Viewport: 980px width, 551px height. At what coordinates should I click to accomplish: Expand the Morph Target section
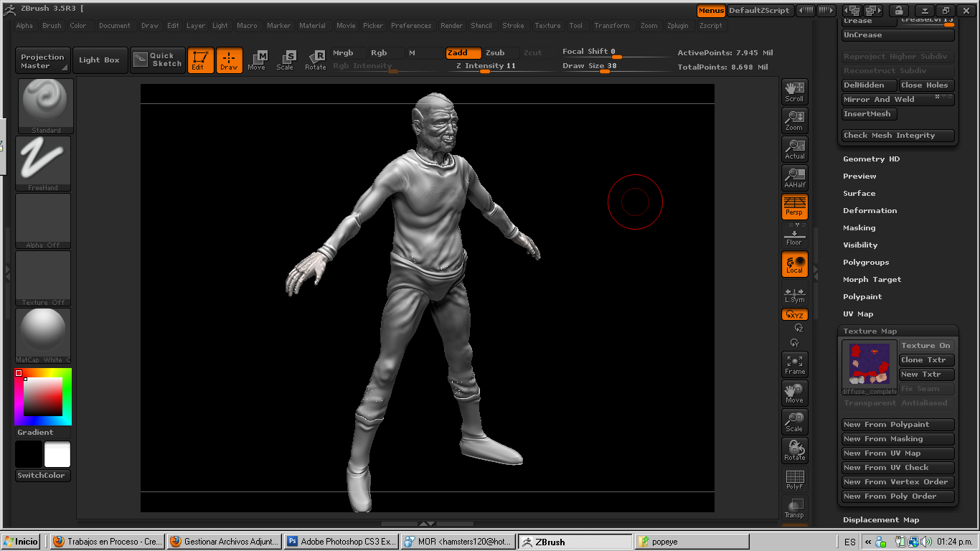(x=872, y=280)
